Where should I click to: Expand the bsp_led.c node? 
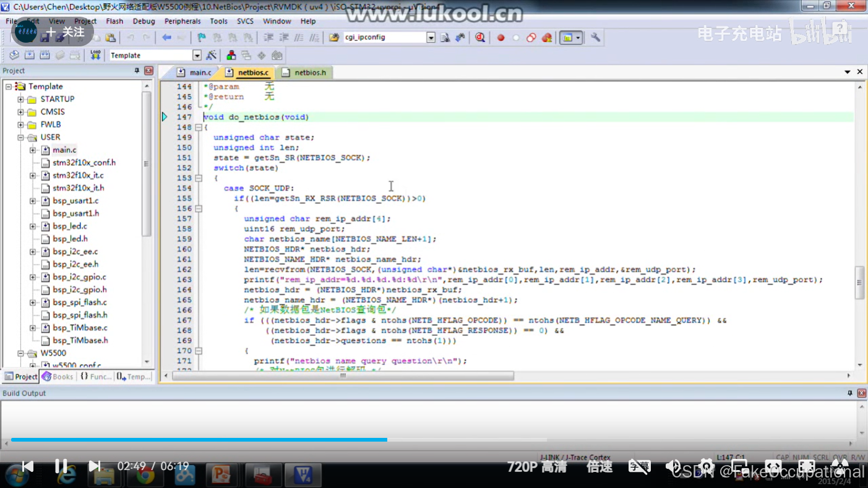click(x=33, y=226)
